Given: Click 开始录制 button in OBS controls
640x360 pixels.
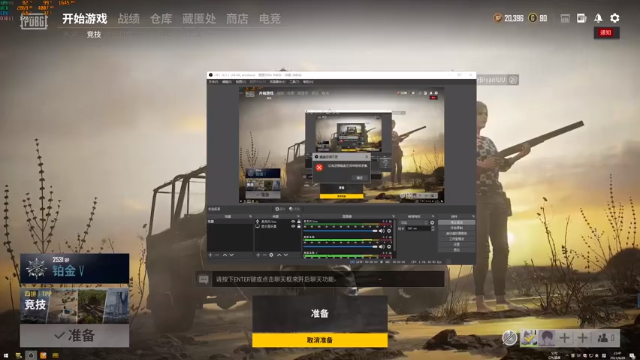Looking at the screenshot, I should pos(456,228).
